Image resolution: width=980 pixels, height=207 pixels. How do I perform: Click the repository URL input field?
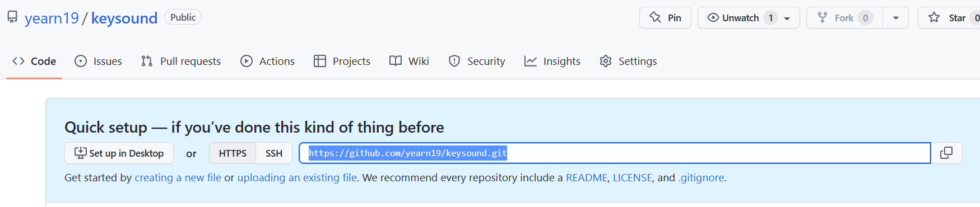tap(615, 153)
